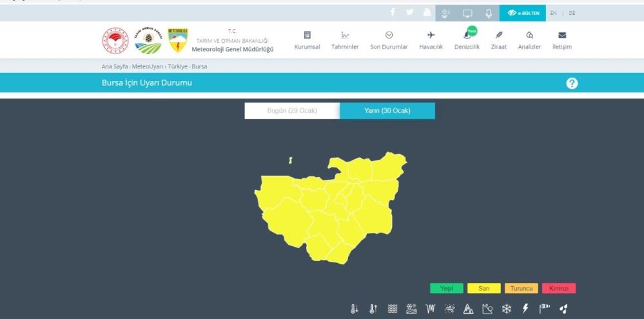Image resolution: width=644 pixels, height=319 pixels.
Task: Select the Yarın (30 Ocak) toggle
Action: coord(387,111)
